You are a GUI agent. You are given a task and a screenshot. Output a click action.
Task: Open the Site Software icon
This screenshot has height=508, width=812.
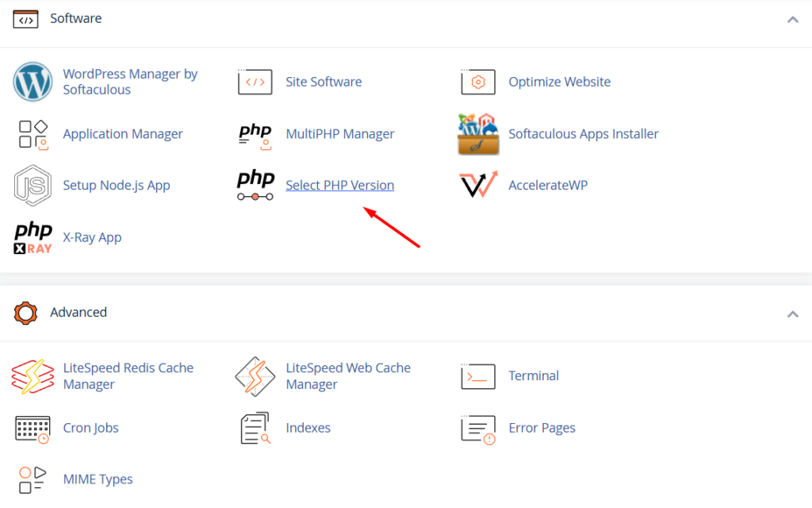point(255,82)
